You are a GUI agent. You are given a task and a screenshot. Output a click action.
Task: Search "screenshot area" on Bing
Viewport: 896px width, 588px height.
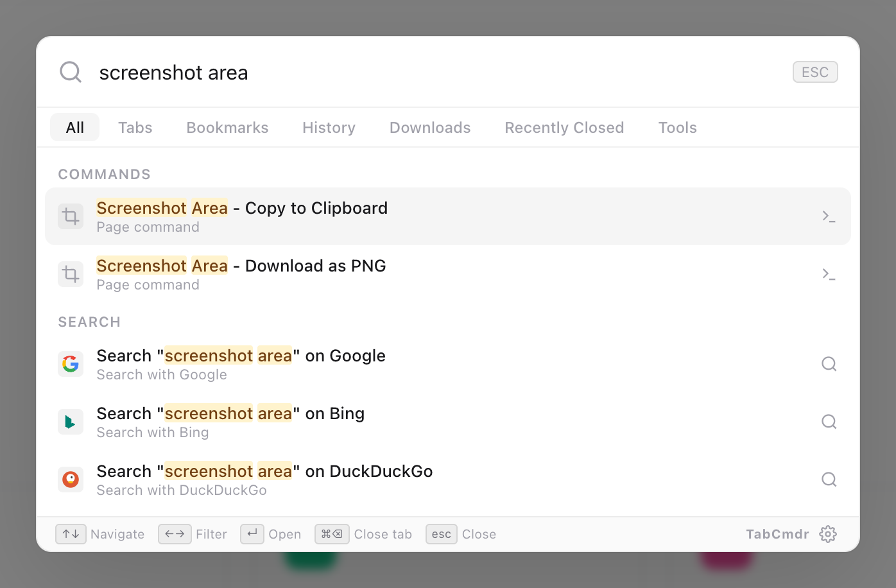(448, 422)
